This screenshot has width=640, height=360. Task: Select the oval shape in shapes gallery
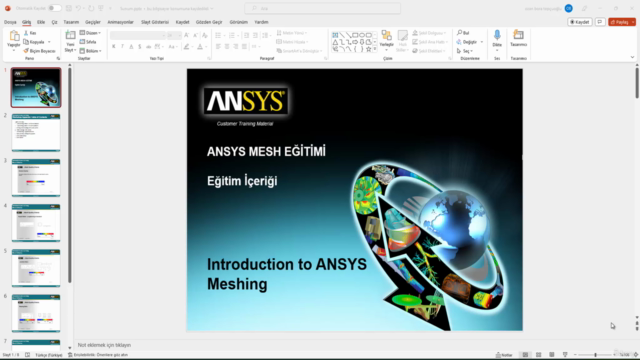click(362, 36)
